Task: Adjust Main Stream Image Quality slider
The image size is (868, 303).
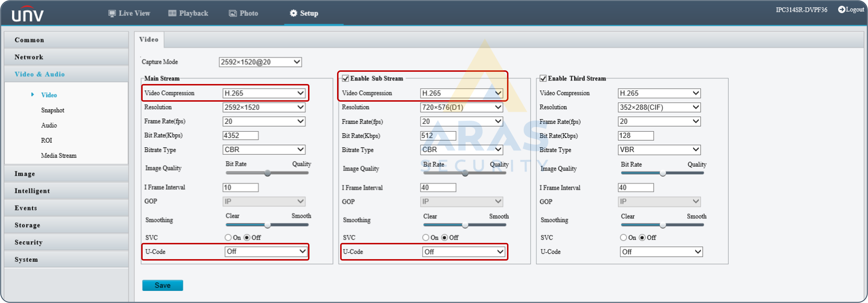Action: pos(268,173)
